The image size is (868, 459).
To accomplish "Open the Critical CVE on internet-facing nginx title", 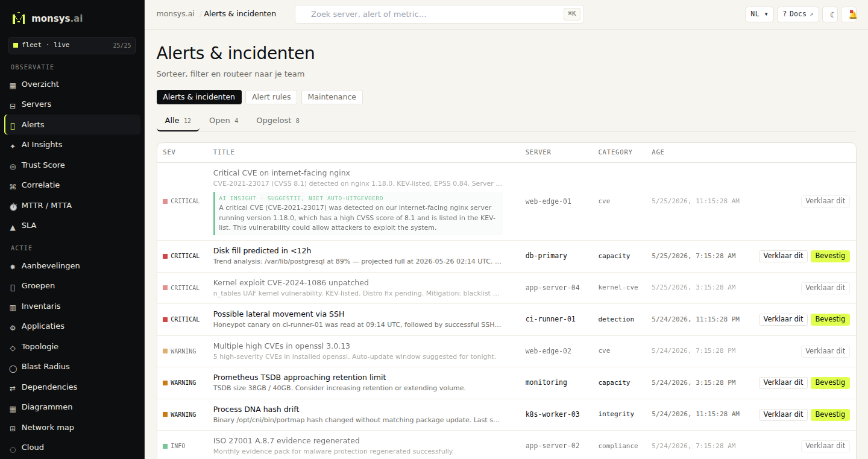I will coord(281,173).
